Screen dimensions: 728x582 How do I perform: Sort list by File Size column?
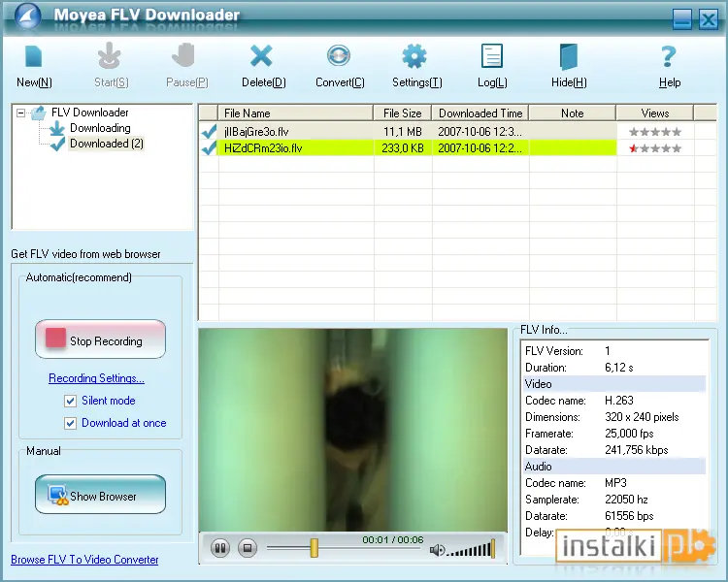403,113
